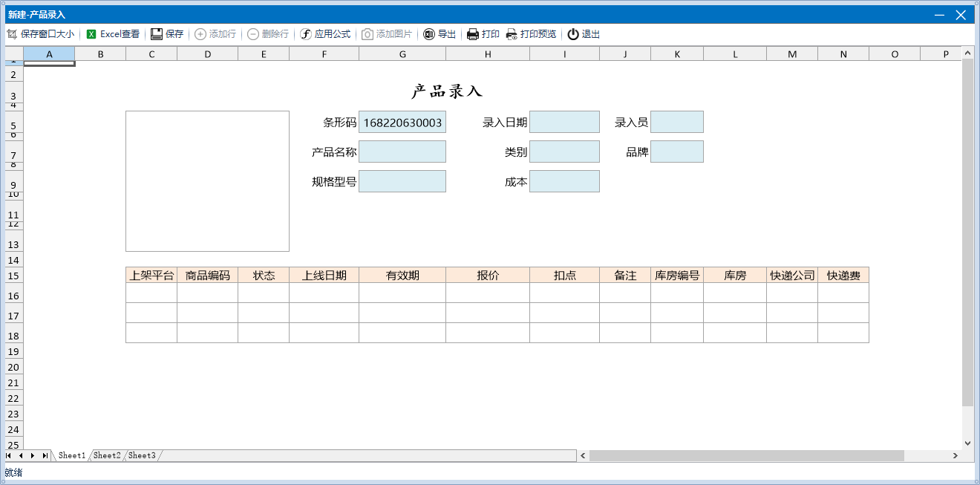980x485 pixels.
Task: Open Excel查看 from the toolbar
Action: tap(91, 34)
